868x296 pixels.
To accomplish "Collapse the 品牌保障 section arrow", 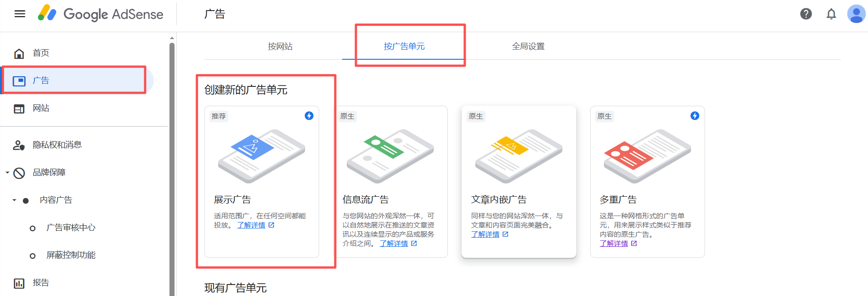I will [7, 173].
